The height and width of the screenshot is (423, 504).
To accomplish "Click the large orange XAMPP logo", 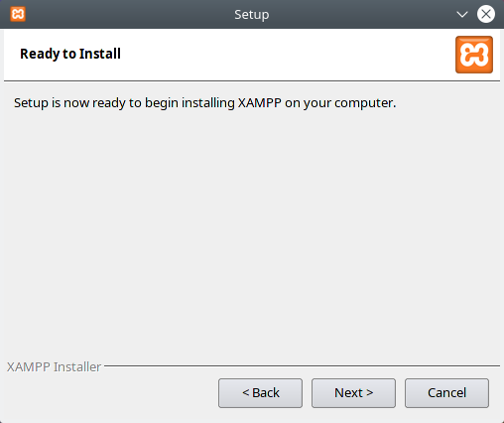I will point(474,55).
